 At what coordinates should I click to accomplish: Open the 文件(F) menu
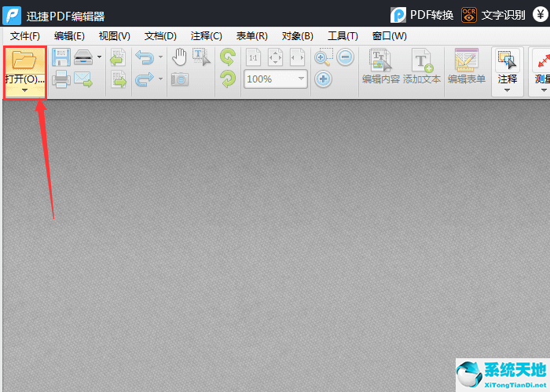[25, 36]
